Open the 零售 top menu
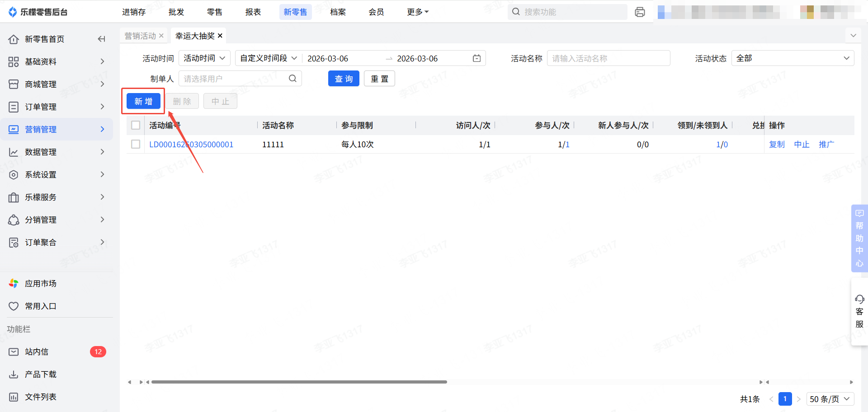Viewport: 868px width, 412px height. tap(215, 12)
